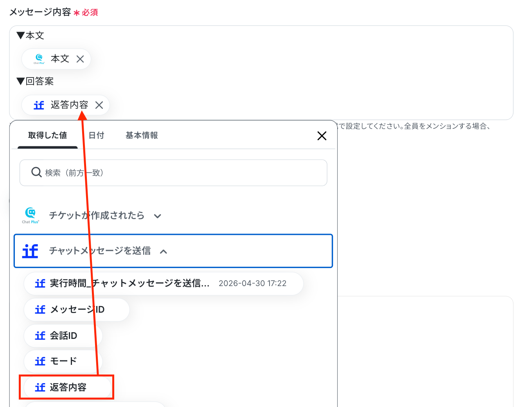Insert the メッセージID value
Screen dimensions: 532x407
[77, 310]
